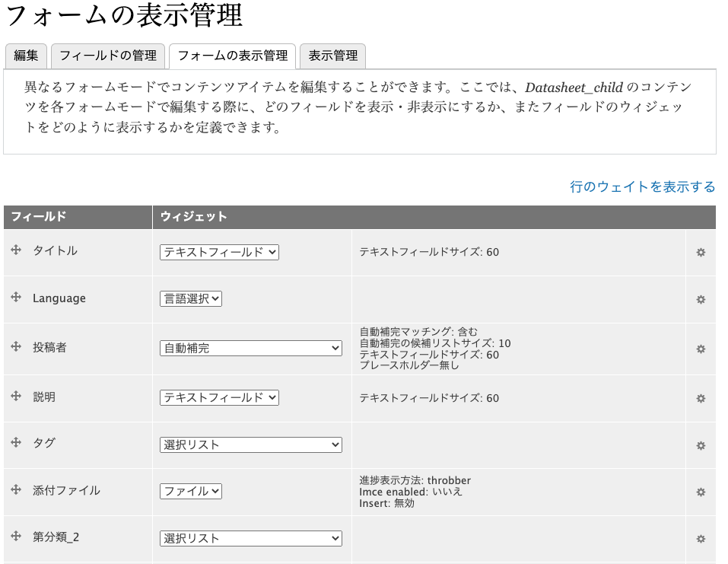This screenshot has width=728, height=564.
Task: Click the drag handle beside タイトル
Action: coord(16,250)
